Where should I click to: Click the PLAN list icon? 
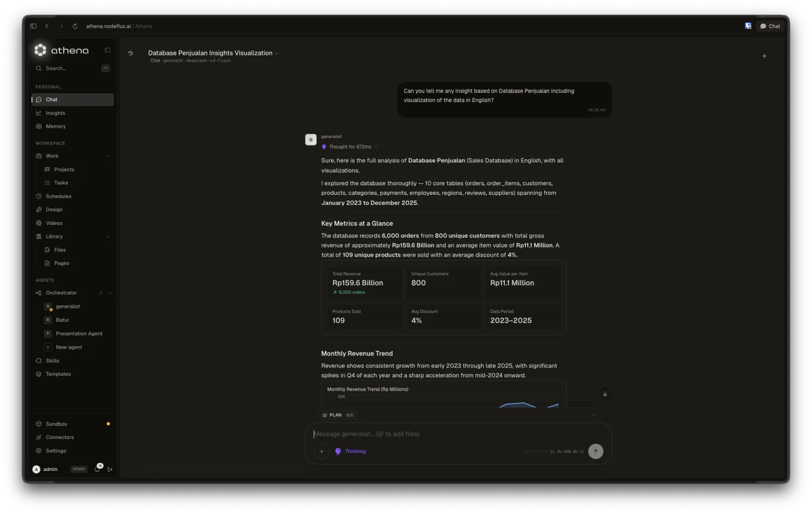[325, 415]
